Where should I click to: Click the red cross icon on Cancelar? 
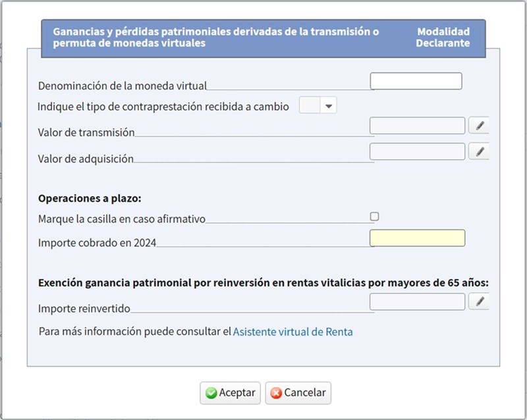[x=276, y=393]
